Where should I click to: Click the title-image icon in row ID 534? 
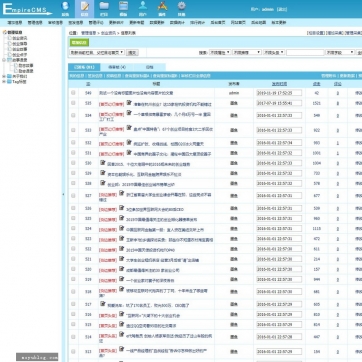click(x=129, y=113)
